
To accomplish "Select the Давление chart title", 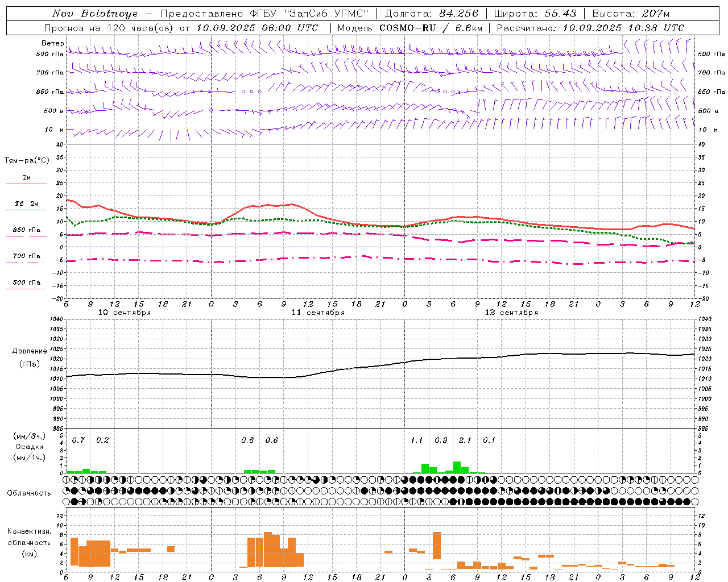I will pyautogui.click(x=30, y=351).
